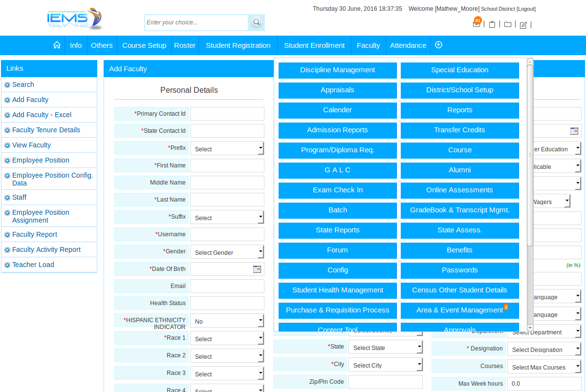586x392 pixels.
Task: Click the First Name input field
Action: [227, 165]
